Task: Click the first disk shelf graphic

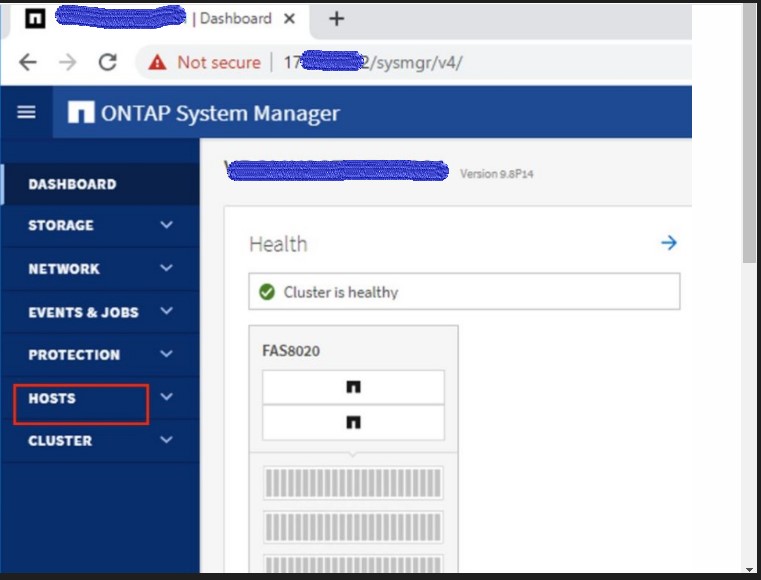Action: click(x=353, y=483)
